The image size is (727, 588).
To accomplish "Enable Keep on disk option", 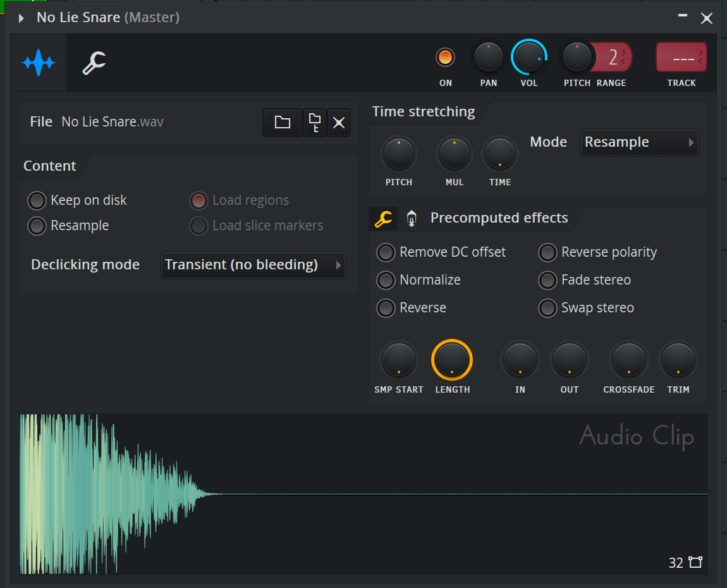I will (x=37, y=201).
